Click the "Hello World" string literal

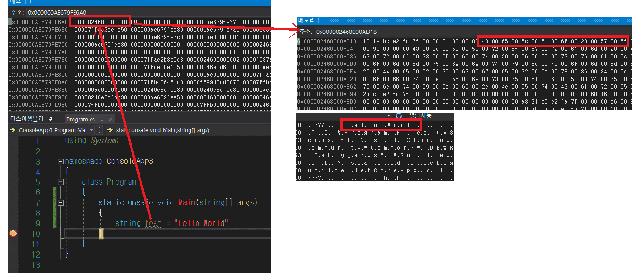(202, 223)
